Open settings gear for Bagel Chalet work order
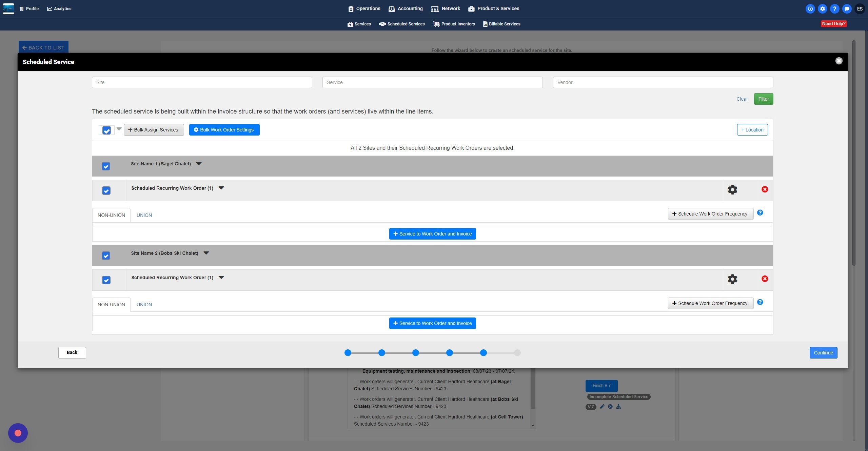 pyautogui.click(x=732, y=190)
